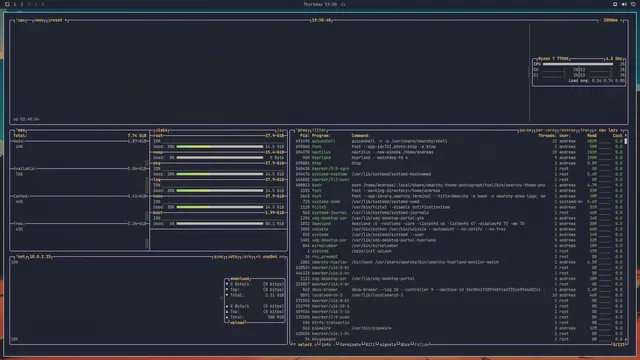Click the weather icon beside the clock

[x=343, y=4]
